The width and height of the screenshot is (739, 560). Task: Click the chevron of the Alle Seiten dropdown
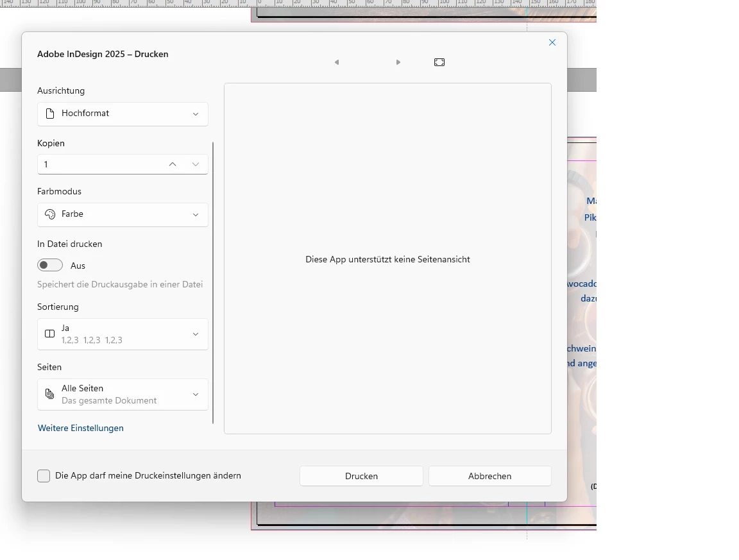(x=196, y=395)
